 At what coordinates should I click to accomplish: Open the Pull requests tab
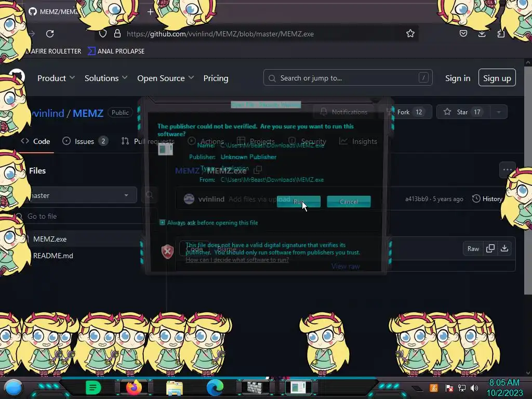point(148,141)
